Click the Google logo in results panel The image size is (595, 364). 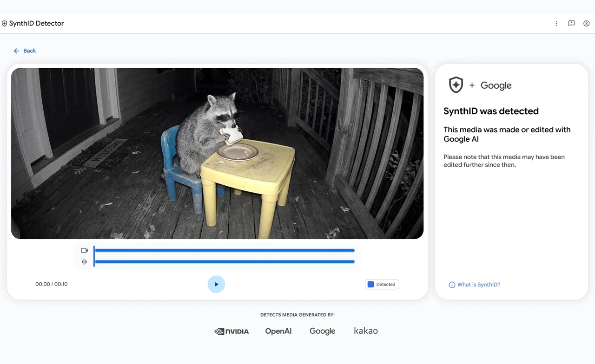click(496, 85)
